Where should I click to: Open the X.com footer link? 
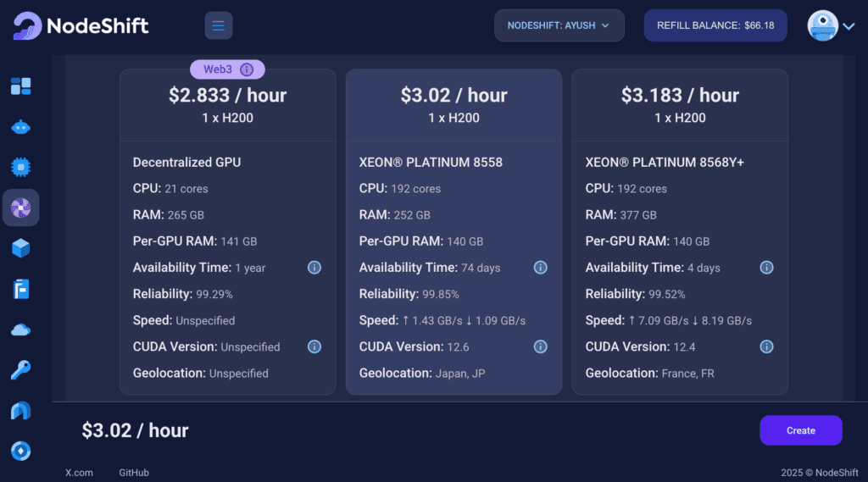[x=79, y=473]
